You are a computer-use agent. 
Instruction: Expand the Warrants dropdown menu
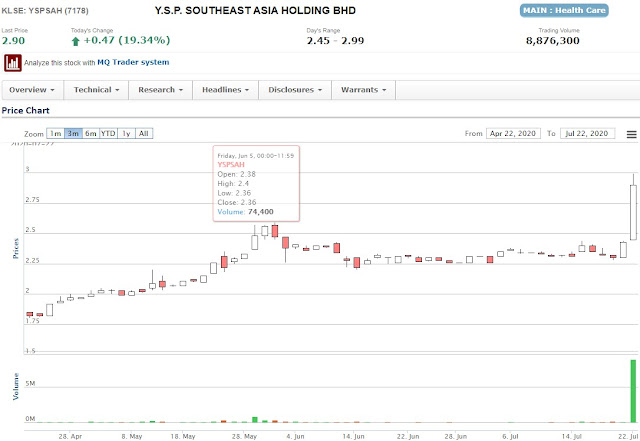coord(363,90)
